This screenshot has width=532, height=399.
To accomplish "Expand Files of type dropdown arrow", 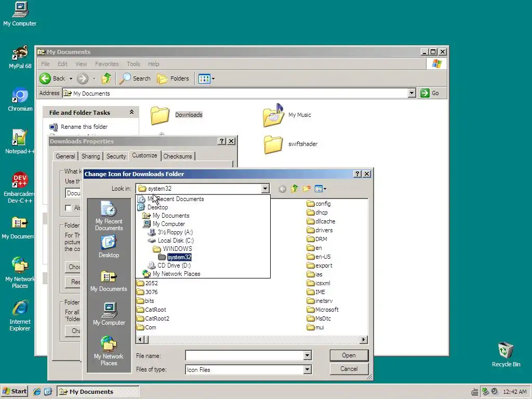I will coord(308,369).
